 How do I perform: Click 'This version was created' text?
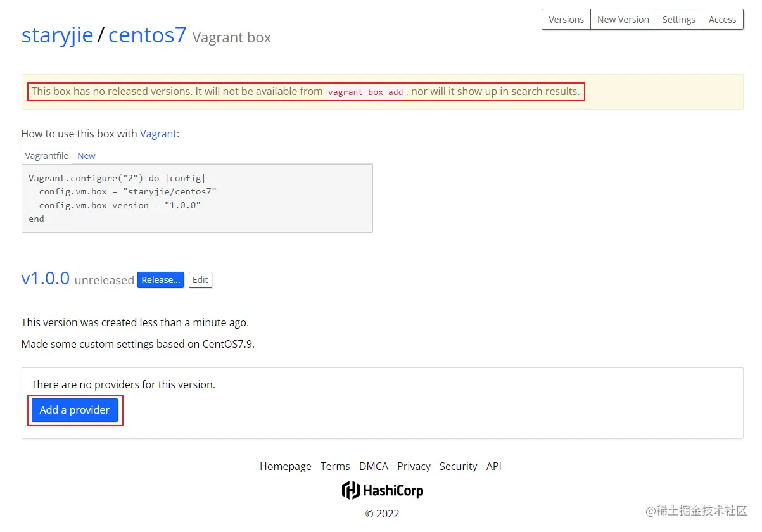[x=135, y=322]
